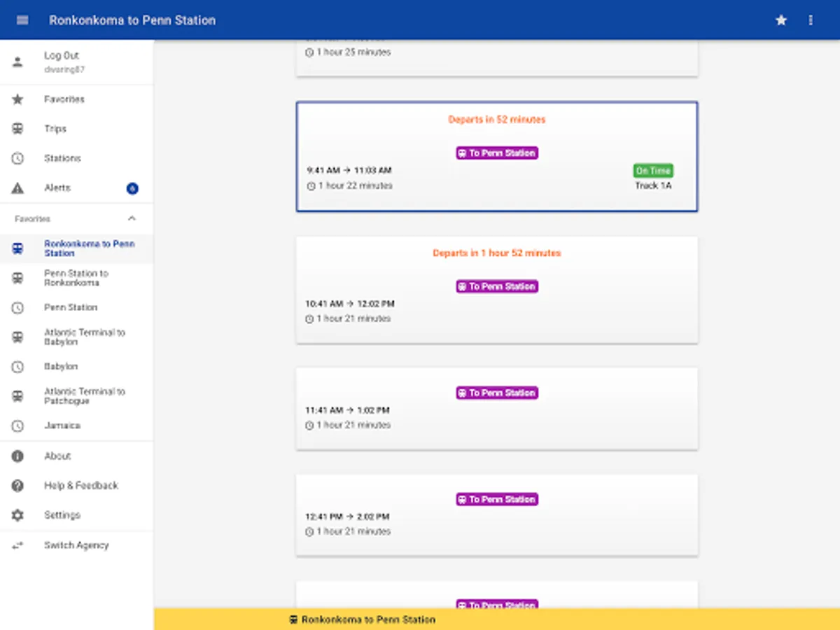Click train icon beside Ronkonkoma to Penn Station
The width and height of the screenshot is (840, 630).
[x=17, y=248]
